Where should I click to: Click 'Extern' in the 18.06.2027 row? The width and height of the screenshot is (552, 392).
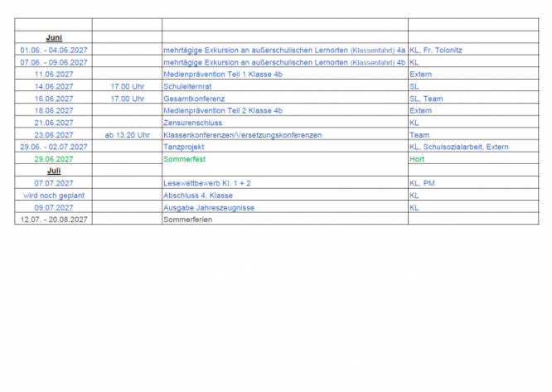click(x=421, y=110)
